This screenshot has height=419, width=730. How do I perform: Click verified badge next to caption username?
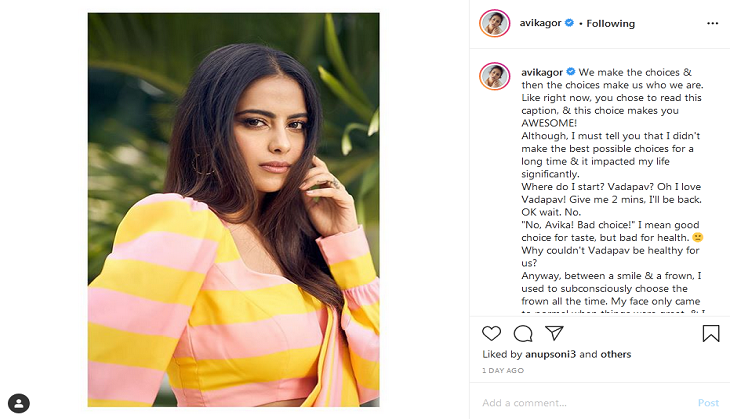pos(571,72)
